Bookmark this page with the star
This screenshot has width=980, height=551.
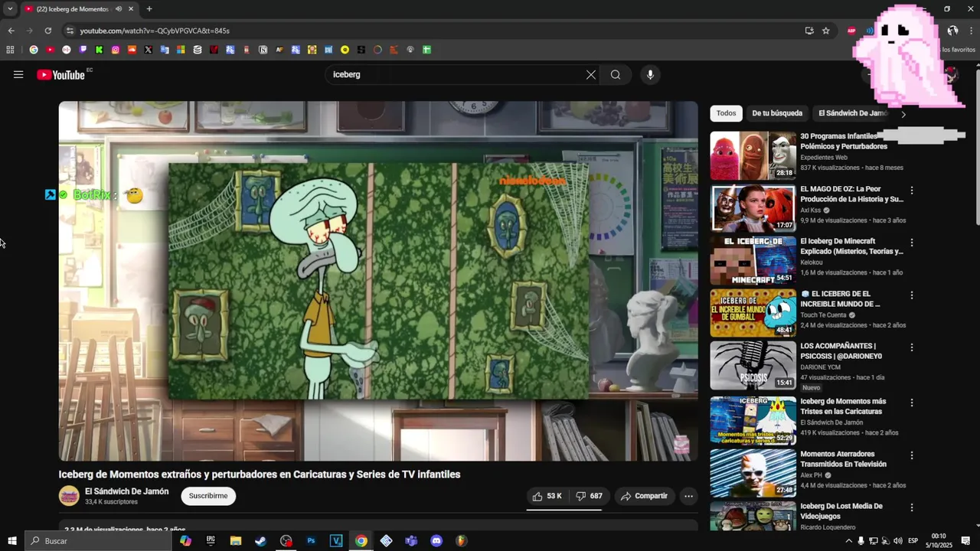(x=825, y=31)
